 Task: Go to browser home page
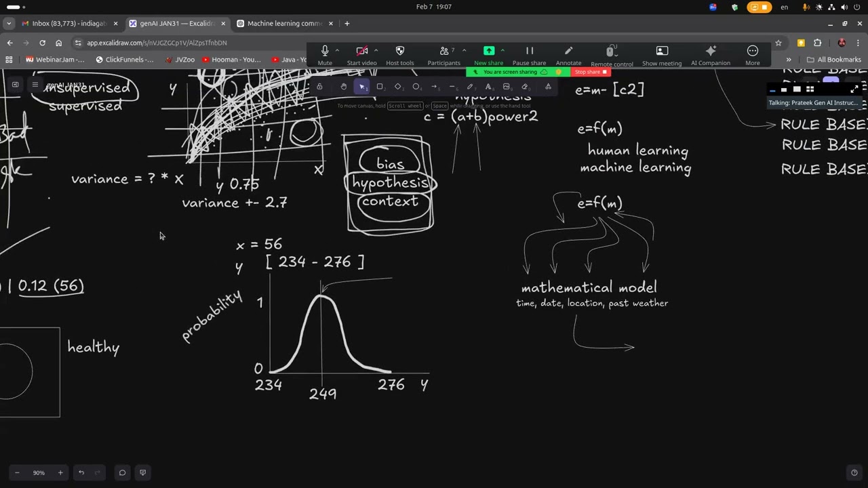tap(58, 43)
